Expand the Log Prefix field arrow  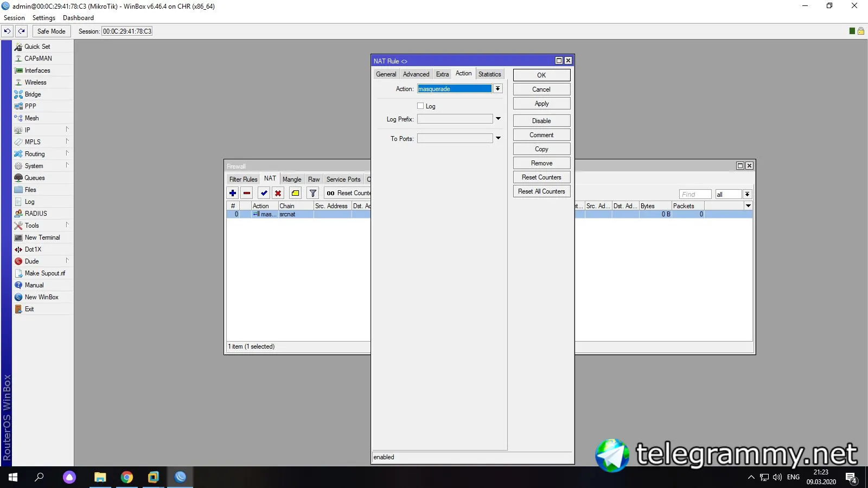coord(498,119)
